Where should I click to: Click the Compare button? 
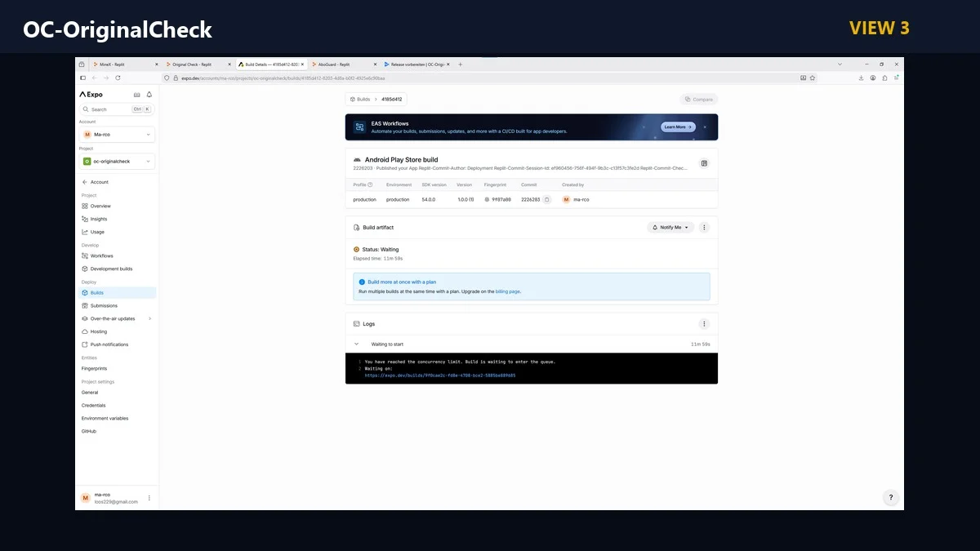(x=699, y=99)
